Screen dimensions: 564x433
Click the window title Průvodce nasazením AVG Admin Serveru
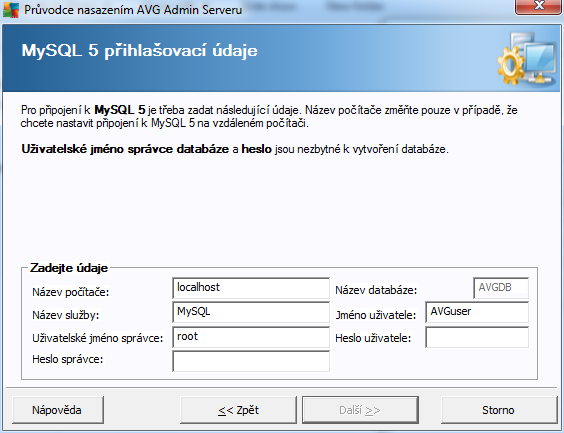click(x=133, y=9)
